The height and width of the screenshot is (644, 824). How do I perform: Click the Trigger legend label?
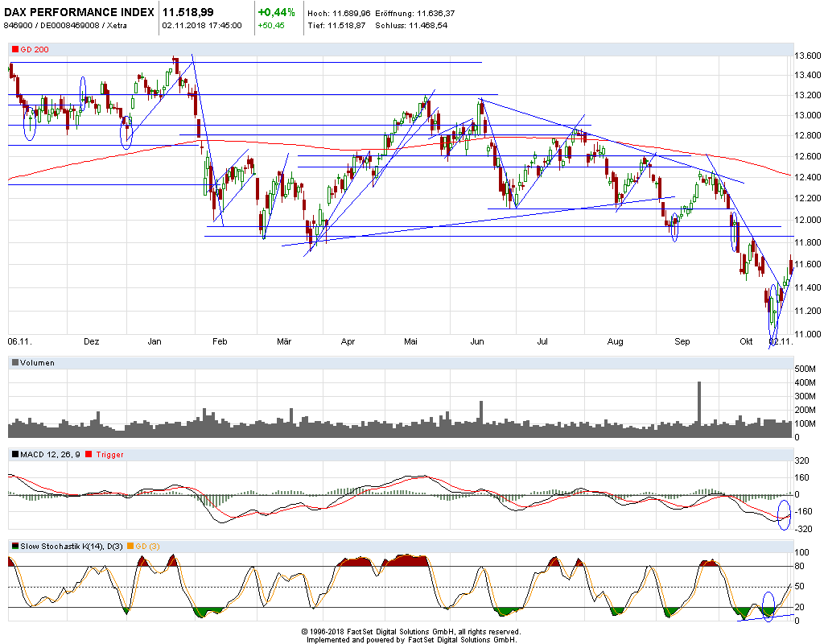click(109, 454)
